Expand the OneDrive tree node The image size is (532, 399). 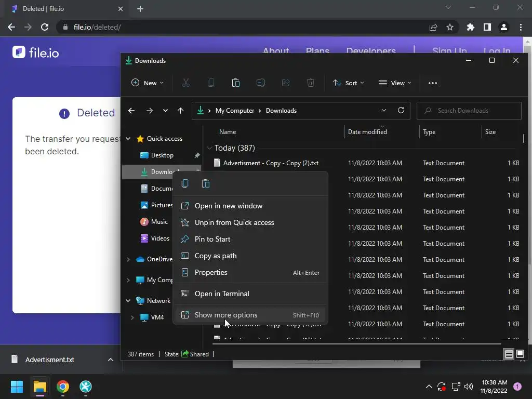point(128,259)
